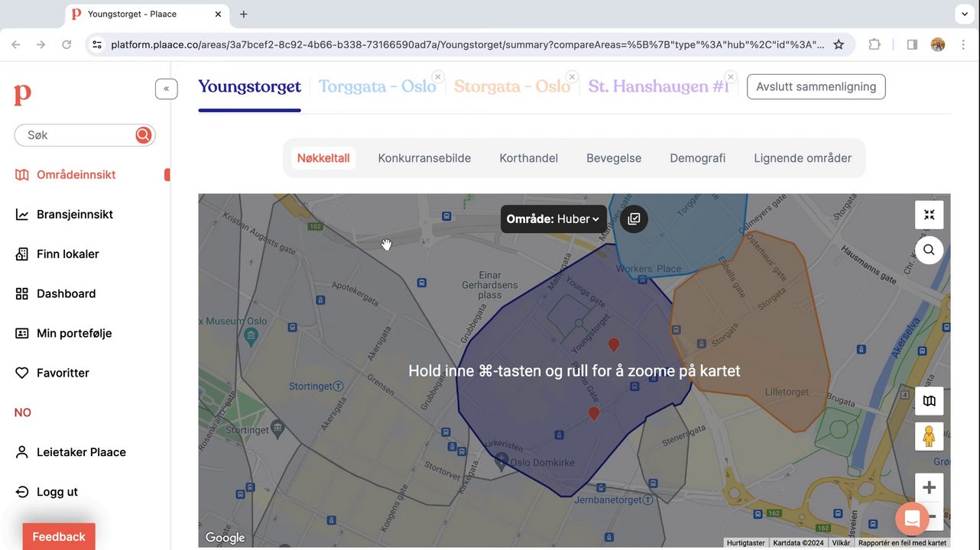
Task: Open the chat support bubble
Action: tap(912, 519)
